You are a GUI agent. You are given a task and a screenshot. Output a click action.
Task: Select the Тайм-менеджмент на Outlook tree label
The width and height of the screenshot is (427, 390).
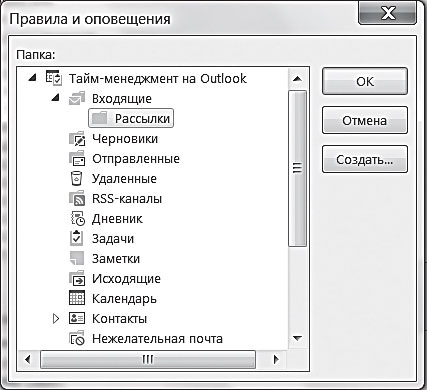158,79
